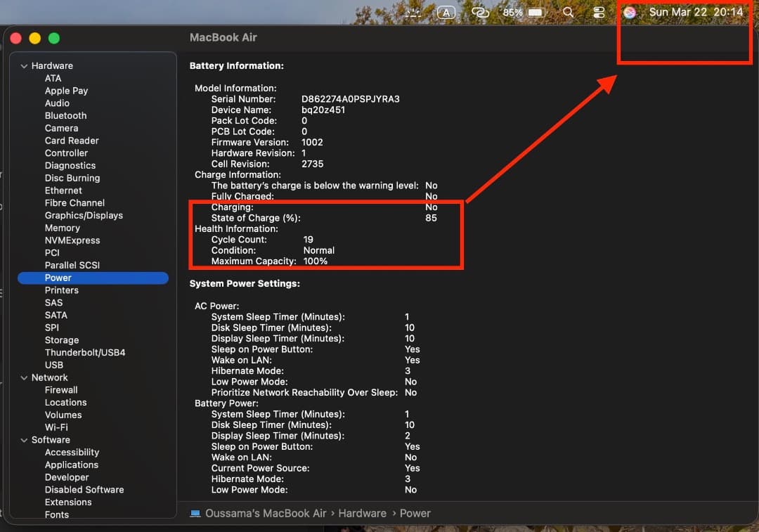This screenshot has height=532, width=759.
Task: Click 'Oussama's MacBook Air' in path bar
Action: [266, 513]
